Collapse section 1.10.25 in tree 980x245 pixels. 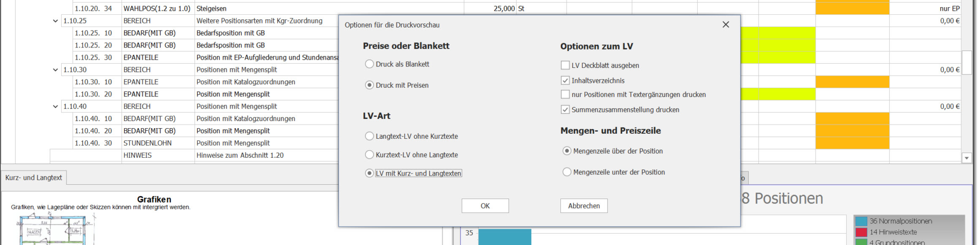click(56, 21)
